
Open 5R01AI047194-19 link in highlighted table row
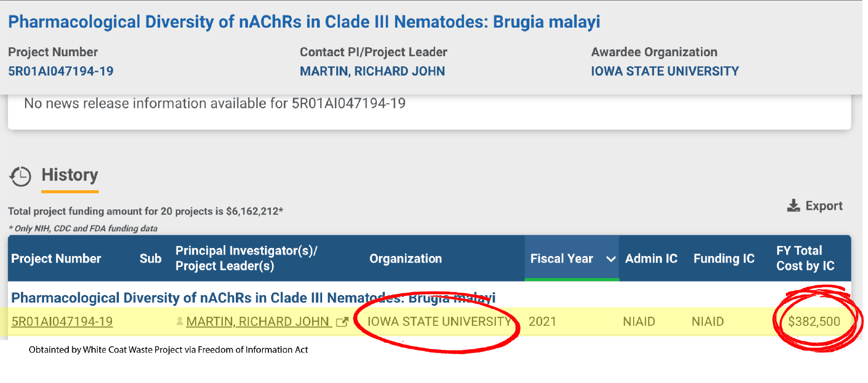point(62,322)
